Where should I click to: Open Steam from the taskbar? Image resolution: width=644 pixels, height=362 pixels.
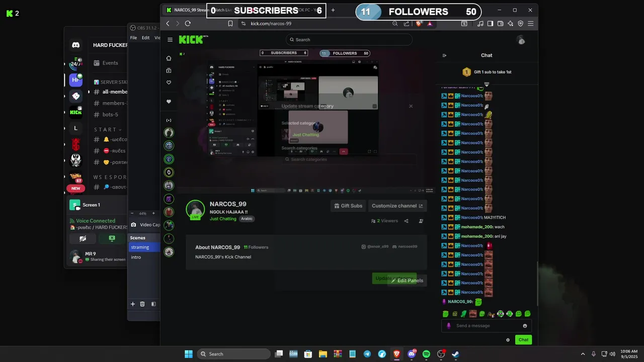[455, 354]
